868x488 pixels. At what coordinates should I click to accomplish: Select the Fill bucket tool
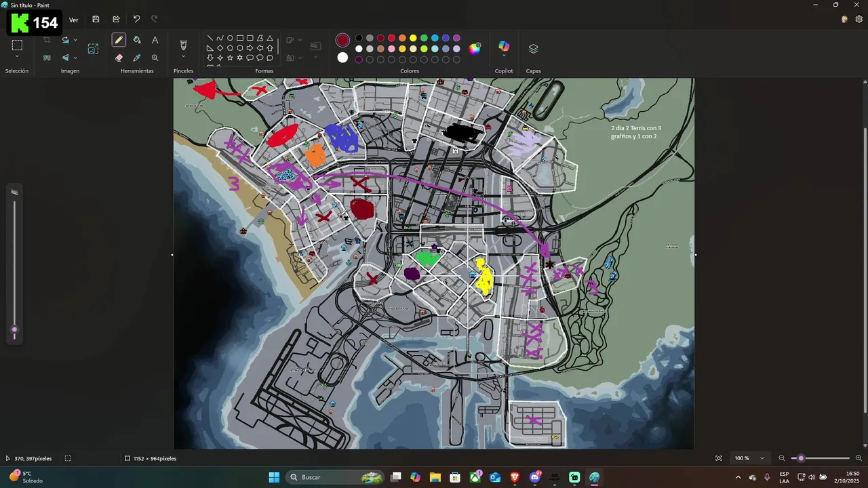coord(137,40)
